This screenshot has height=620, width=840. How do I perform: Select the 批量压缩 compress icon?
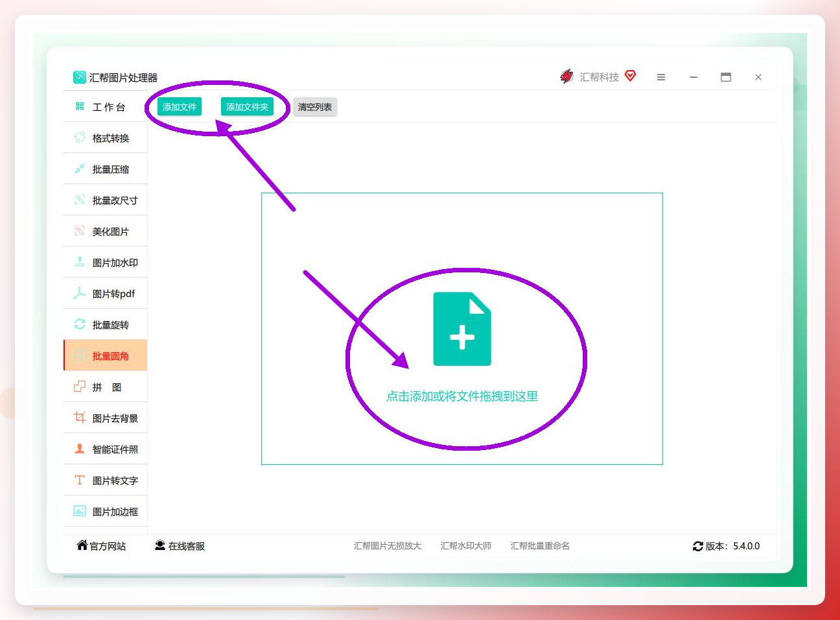click(80, 169)
